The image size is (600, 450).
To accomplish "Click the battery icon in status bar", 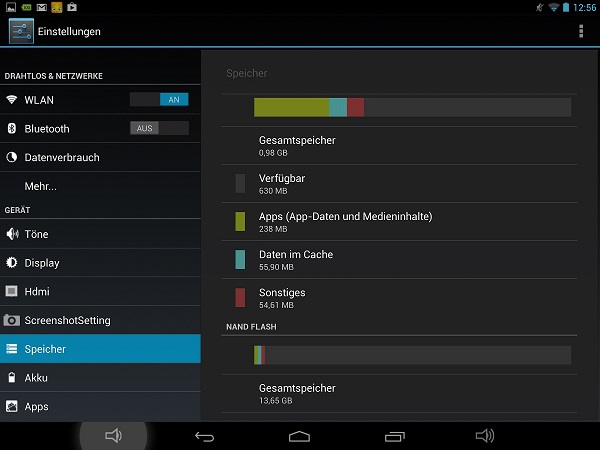I will click(x=566, y=7).
